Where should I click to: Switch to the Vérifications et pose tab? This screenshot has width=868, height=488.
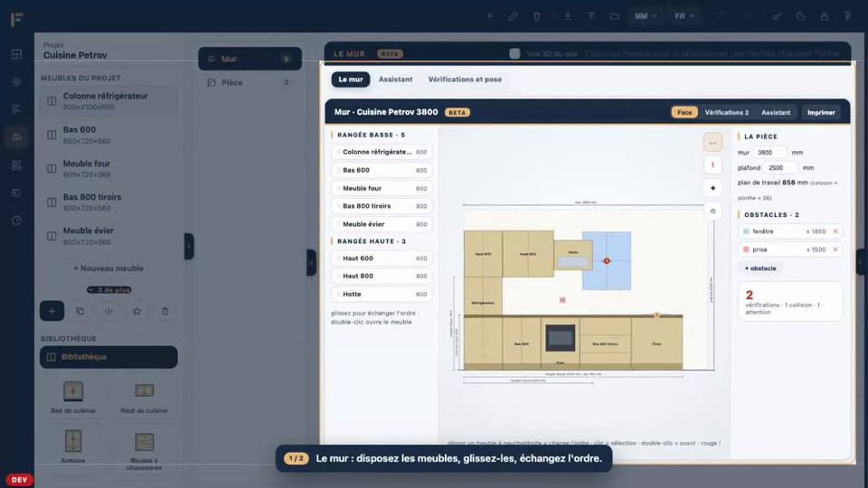click(465, 80)
